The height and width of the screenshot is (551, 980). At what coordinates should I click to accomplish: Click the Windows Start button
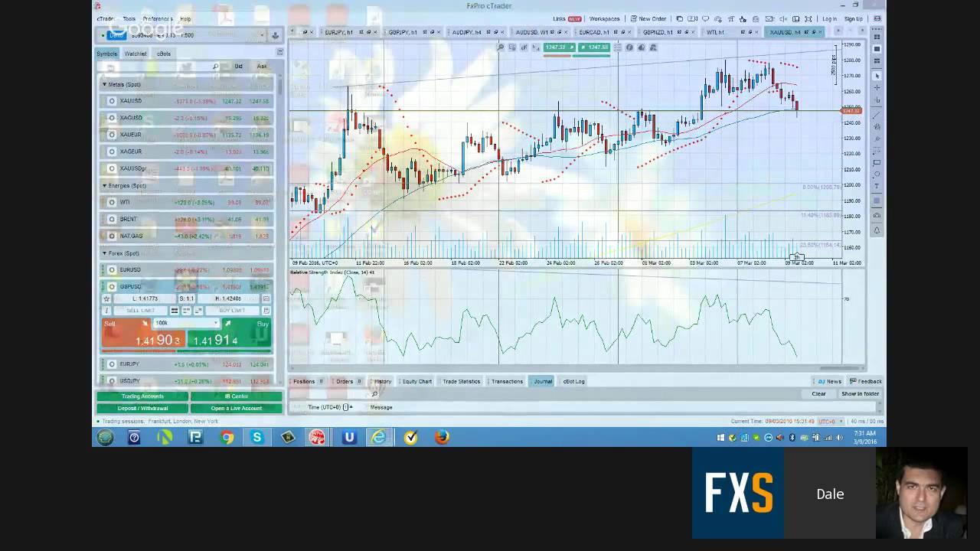(x=105, y=437)
